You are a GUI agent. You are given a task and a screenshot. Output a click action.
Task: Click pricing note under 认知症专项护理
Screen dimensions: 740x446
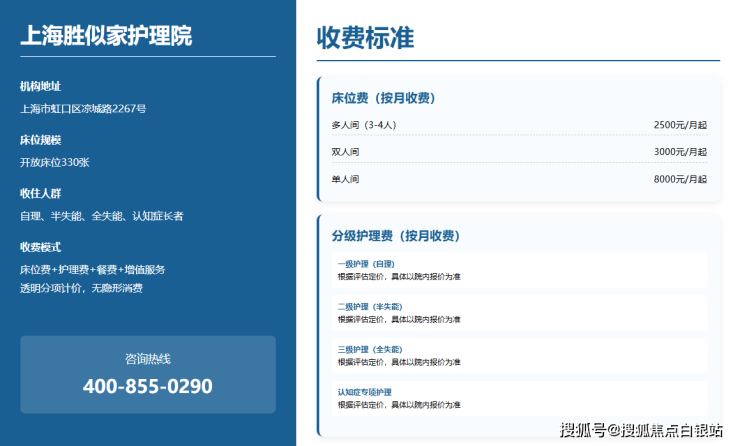399,405
